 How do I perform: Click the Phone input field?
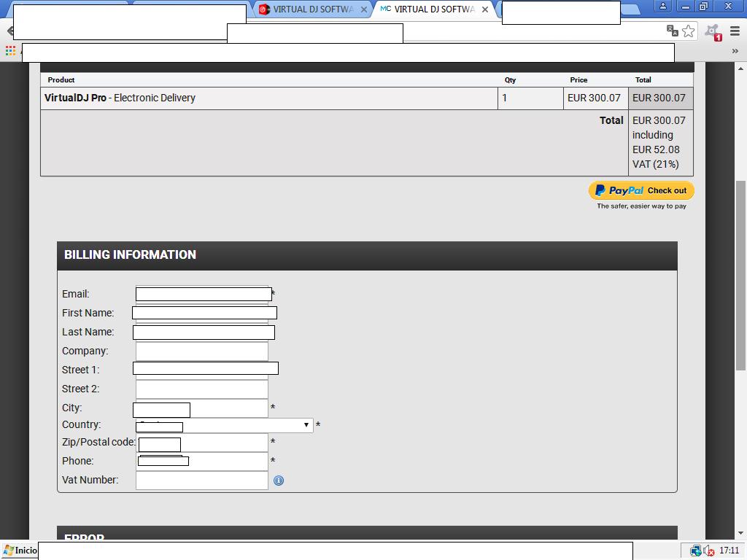(202, 462)
